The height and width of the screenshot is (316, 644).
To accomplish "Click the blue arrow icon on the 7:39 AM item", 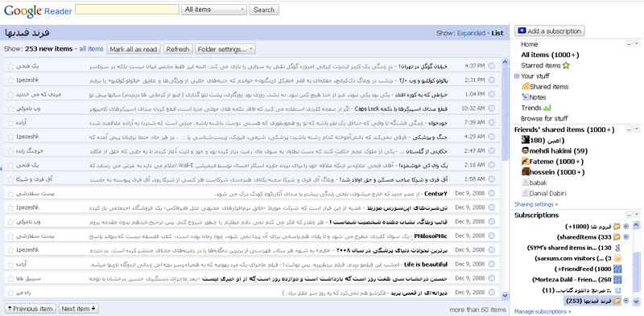I will click(492, 122).
